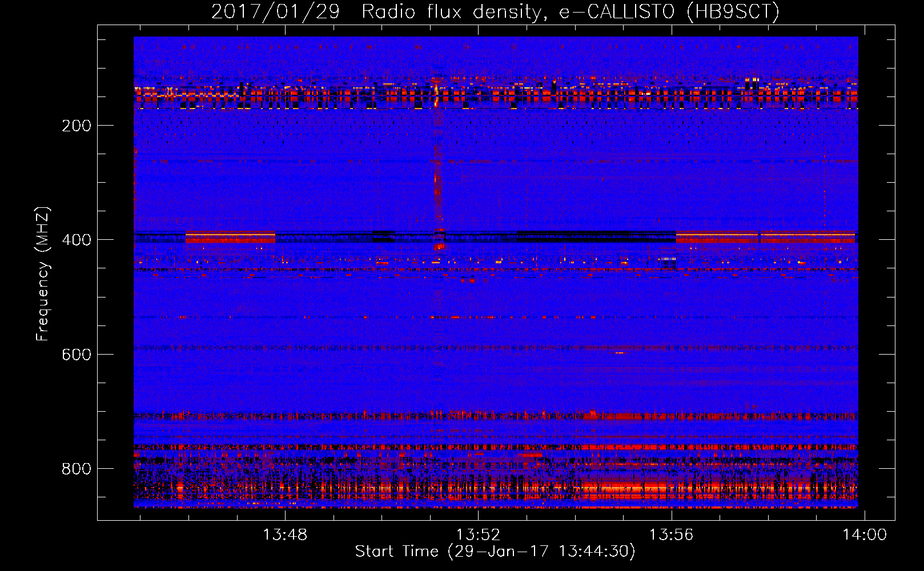The image size is (924, 571).
Task: Click the '13:48' time tick label
Action: pos(285,534)
